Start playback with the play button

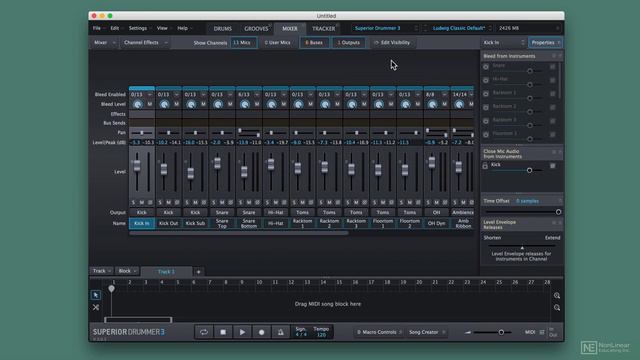pos(242,332)
